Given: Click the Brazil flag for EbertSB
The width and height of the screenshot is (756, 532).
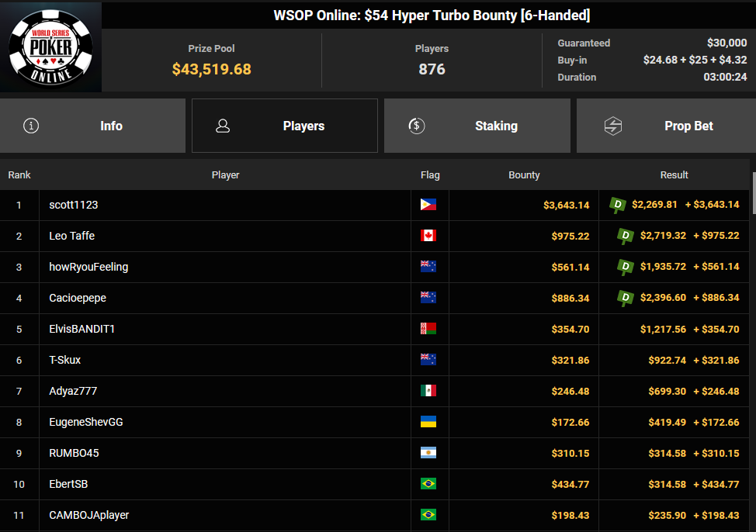Looking at the screenshot, I should coord(428,484).
